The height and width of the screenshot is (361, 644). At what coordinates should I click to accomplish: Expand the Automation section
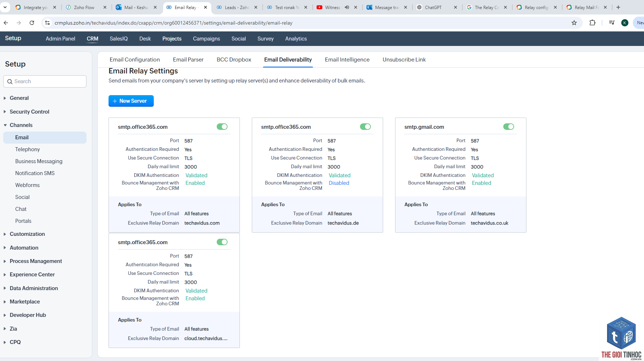24,248
